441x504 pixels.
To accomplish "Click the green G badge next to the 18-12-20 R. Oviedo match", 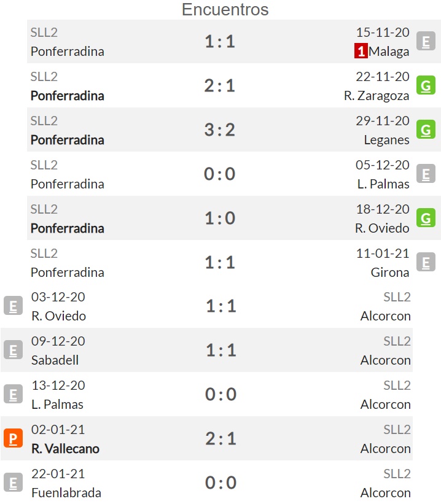I will (x=426, y=218).
